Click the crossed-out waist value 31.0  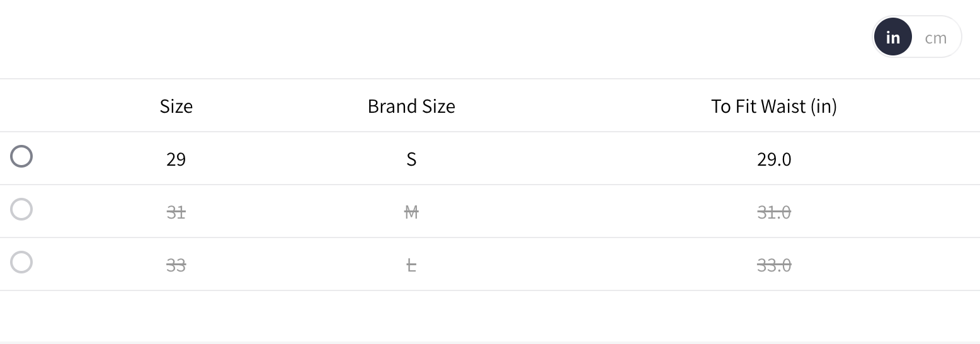pyautogui.click(x=773, y=212)
